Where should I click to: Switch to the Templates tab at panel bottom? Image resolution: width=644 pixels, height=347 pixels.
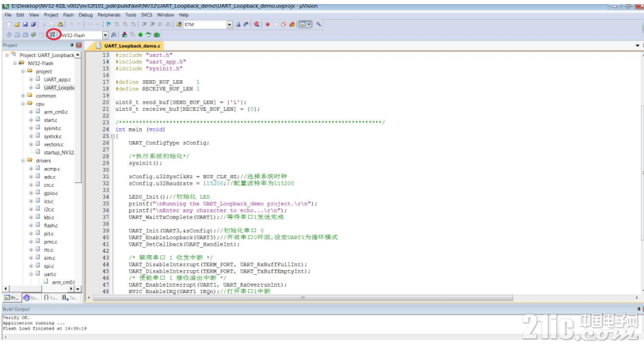point(70,298)
